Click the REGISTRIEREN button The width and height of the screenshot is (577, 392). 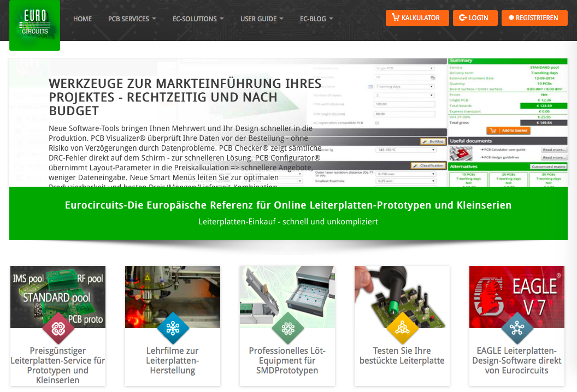point(534,18)
